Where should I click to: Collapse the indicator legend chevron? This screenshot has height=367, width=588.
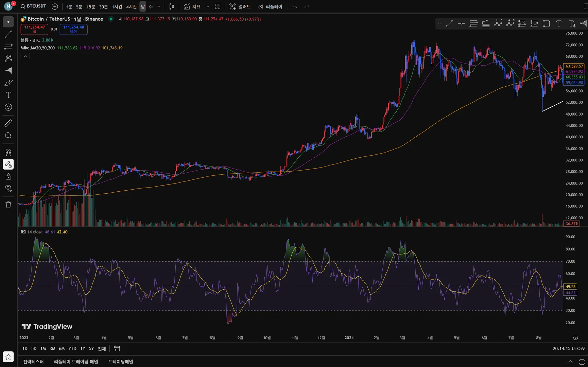[25, 56]
